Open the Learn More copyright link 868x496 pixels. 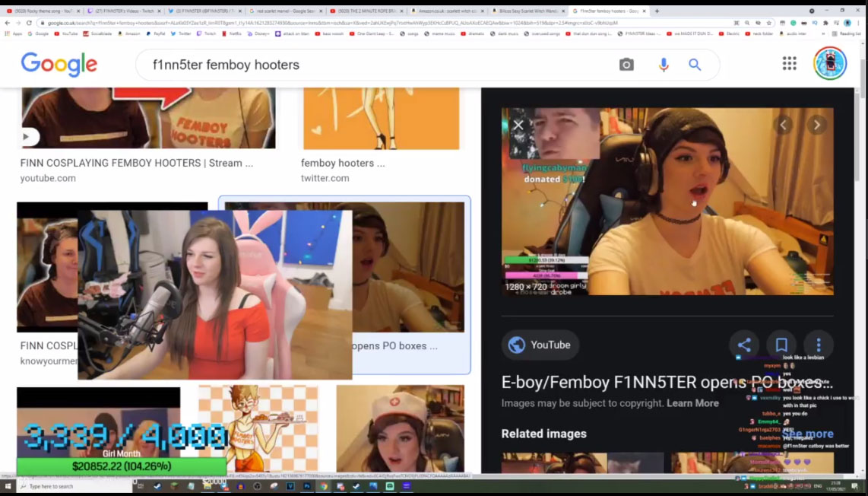point(692,403)
